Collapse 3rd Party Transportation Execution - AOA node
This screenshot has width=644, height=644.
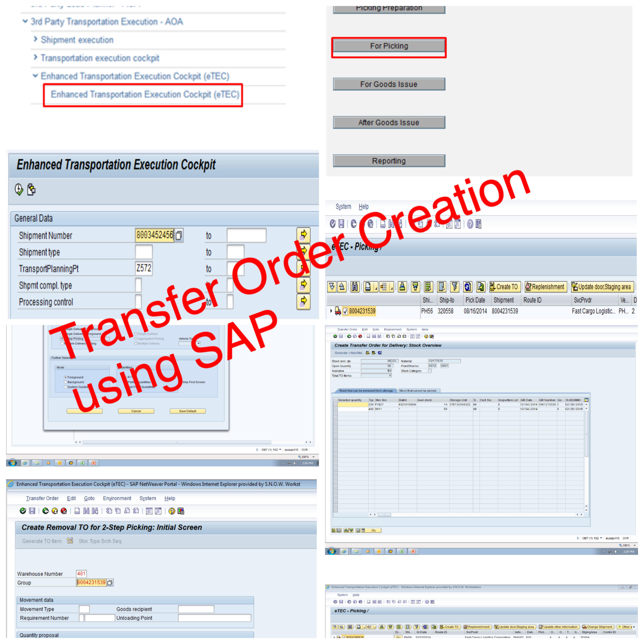(25, 21)
